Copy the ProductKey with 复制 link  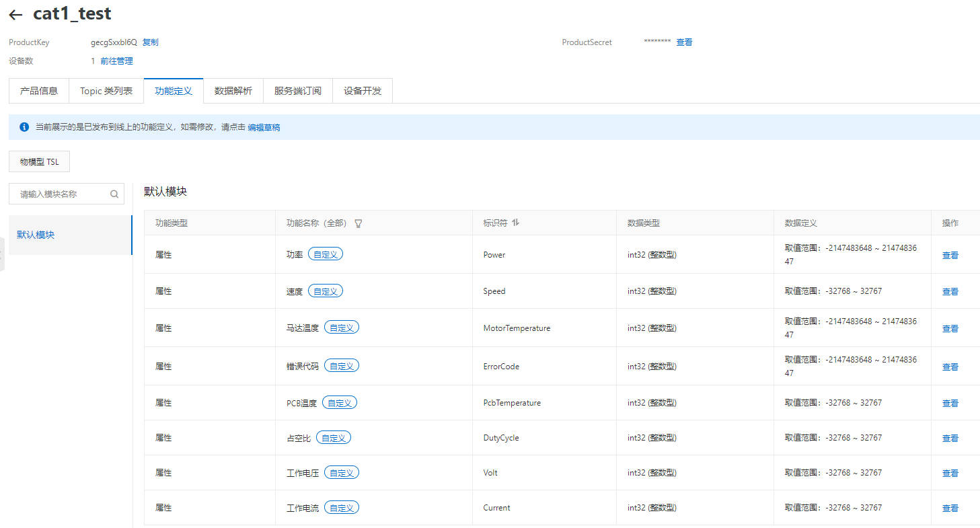(151, 42)
